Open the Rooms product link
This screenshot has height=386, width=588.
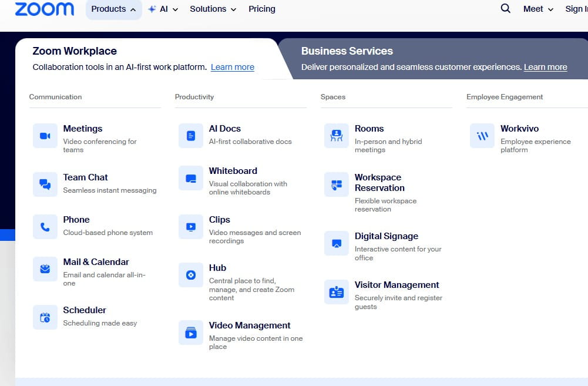click(x=369, y=129)
